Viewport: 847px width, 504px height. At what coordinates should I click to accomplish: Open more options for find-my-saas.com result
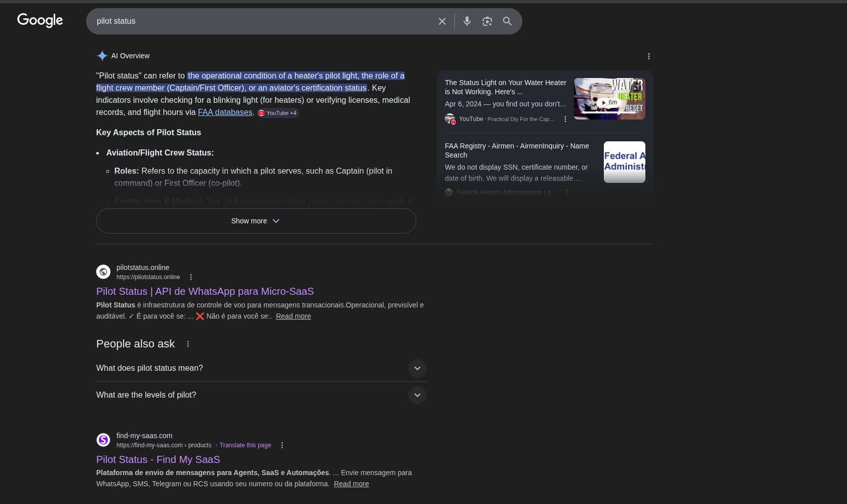(282, 445)
